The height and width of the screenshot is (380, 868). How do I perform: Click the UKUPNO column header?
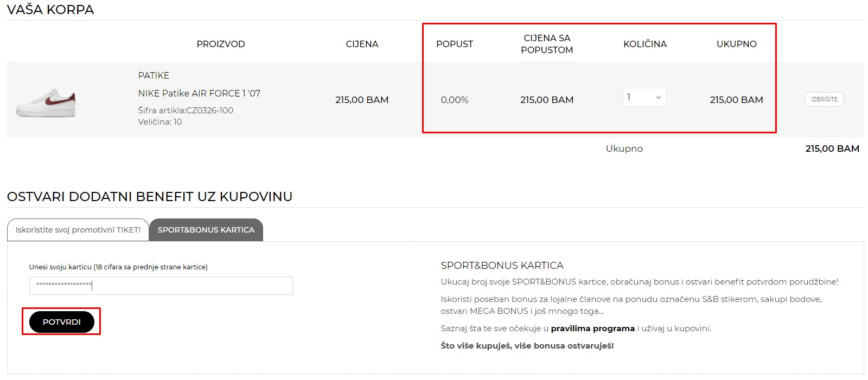[x=737, y=44]
